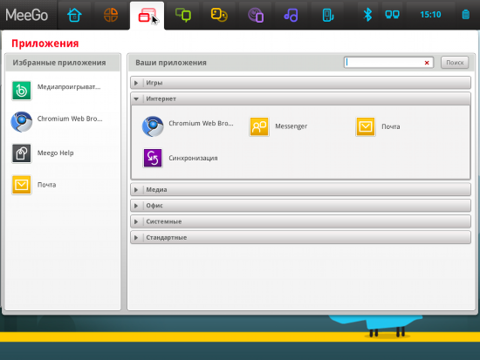Open the Media music note icon
This screenshot has width=480, height=360.
point(291,15)
